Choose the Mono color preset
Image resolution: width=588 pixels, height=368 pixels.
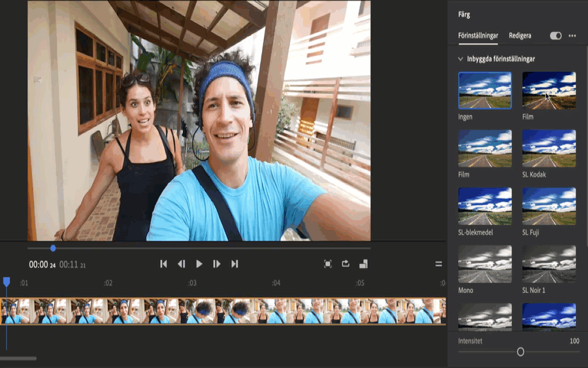coord(485,263)
